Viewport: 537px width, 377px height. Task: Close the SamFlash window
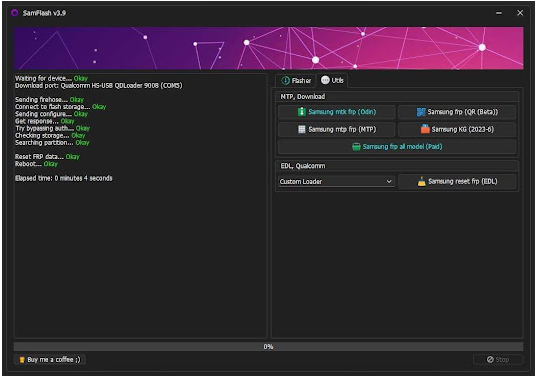520,13
